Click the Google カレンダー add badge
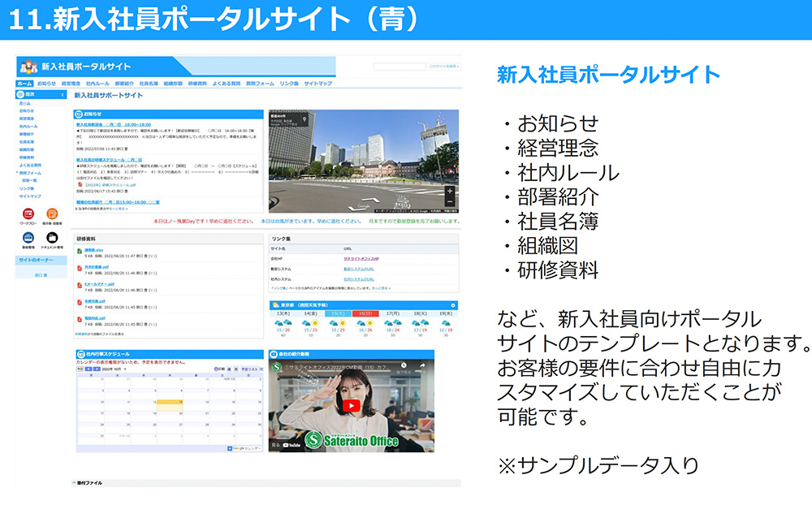The image size is (812, 531). point(244,448)
